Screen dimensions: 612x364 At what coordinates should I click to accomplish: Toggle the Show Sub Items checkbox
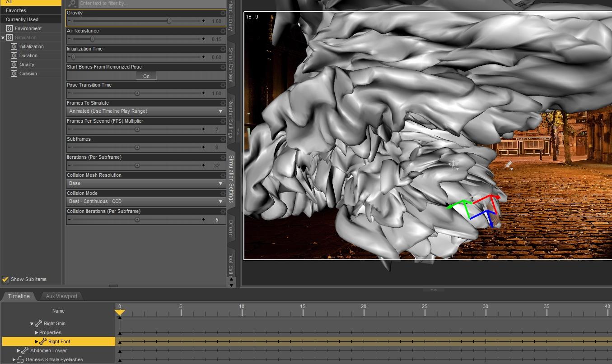pos(5,279)
